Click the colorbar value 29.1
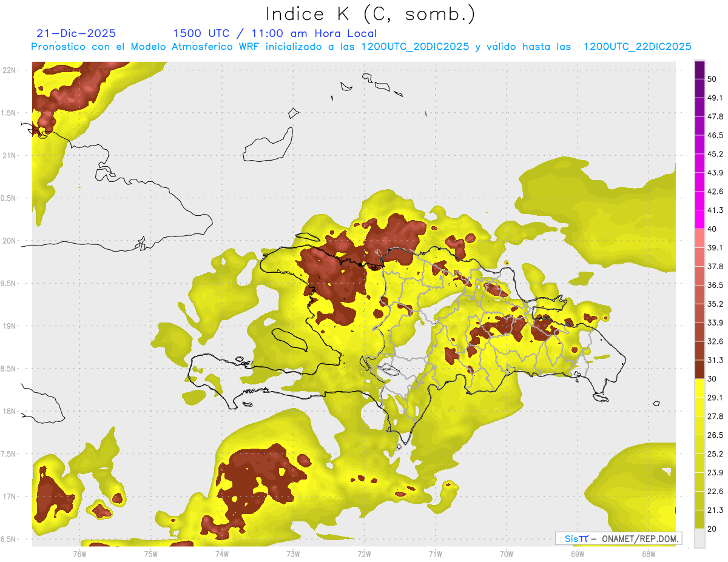728x562 pixels. [x=715, y=397]
